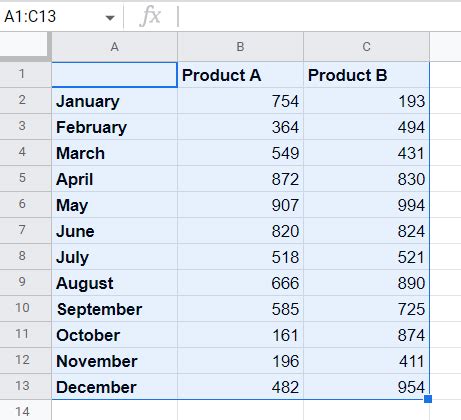Select the November cell

(x=115, y=361)
